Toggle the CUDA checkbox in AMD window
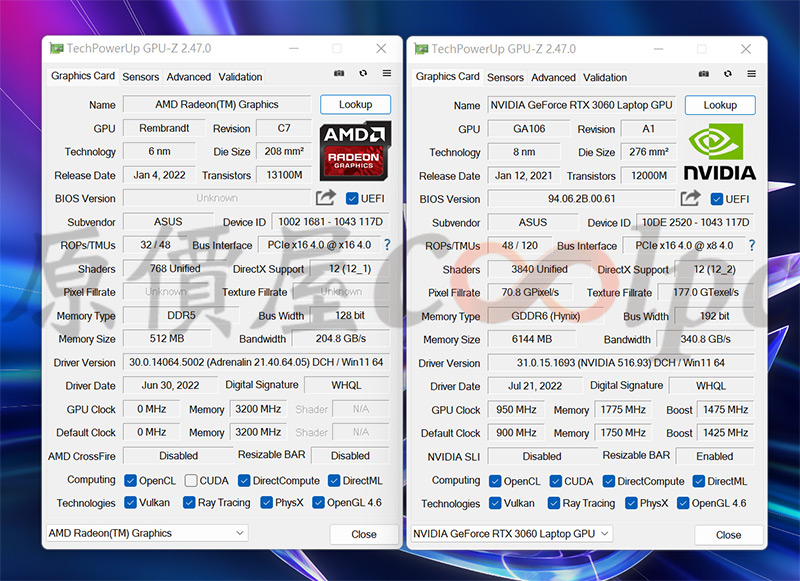The width and height of the screenshot is (800, 581). pyautogui.click(x=191, y=481)
